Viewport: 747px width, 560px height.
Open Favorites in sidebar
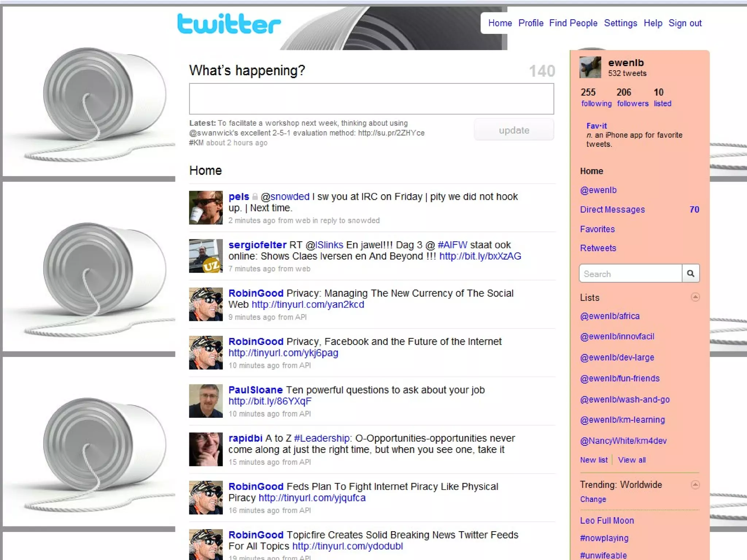[597, 229]
